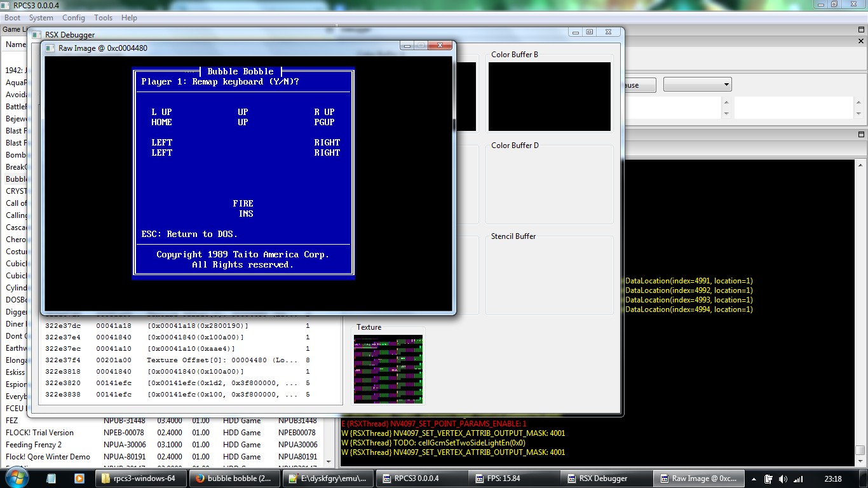
Task: Click the Texture preview thumbnail
Action: click(x=388, y=369)
